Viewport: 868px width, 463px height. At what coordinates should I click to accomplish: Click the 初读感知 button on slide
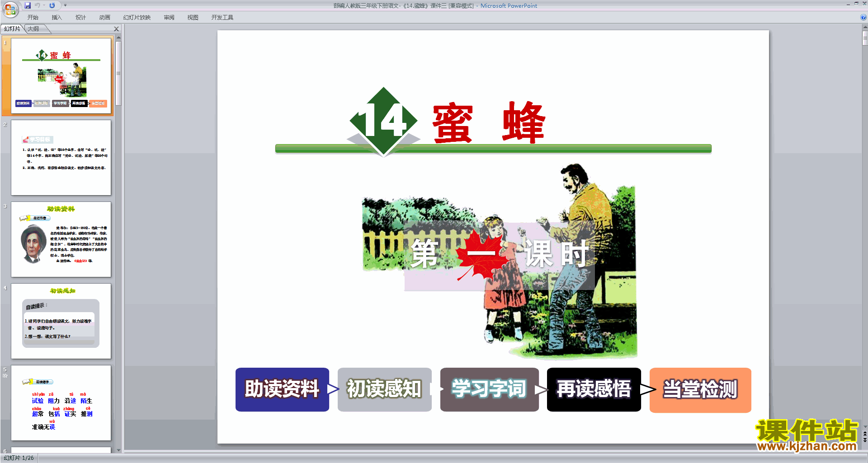(385, 389)
